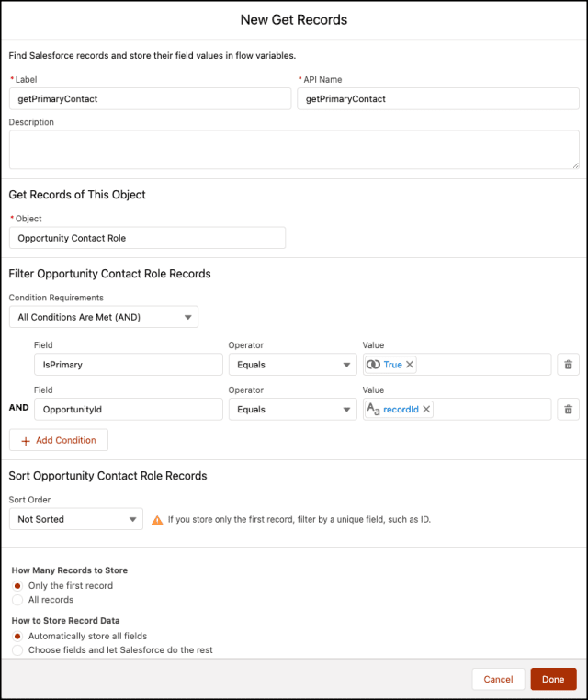Click the Find Salesforce records description text

(153, 56)
